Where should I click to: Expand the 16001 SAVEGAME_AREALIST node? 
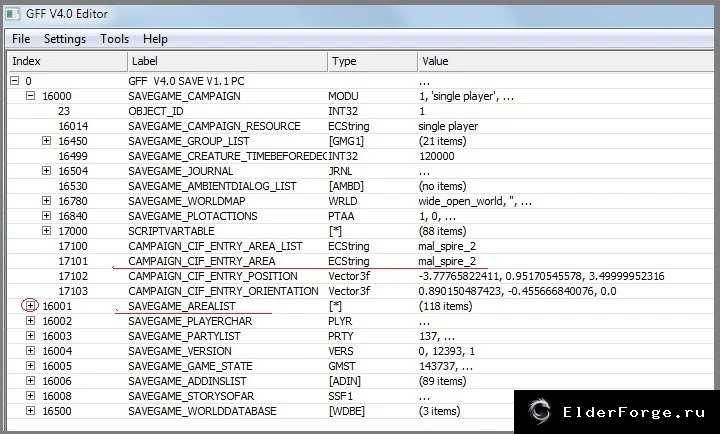click(x=30, y=305)
